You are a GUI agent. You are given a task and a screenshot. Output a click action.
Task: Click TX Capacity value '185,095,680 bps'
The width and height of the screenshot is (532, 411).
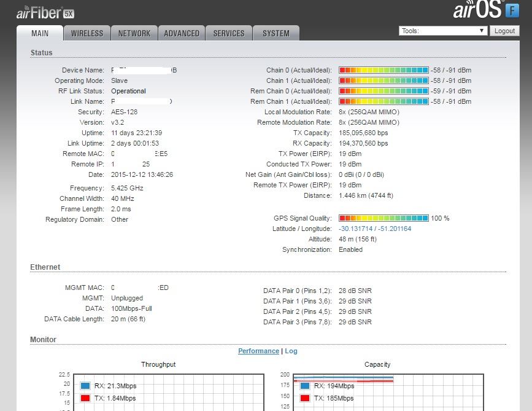[x=363, y=133]
